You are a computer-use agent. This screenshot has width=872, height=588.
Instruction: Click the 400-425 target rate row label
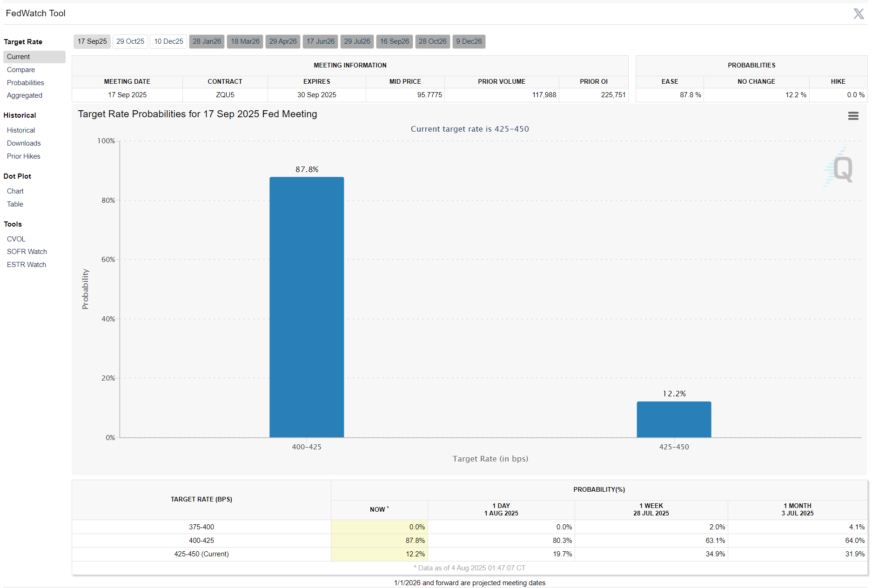tap(201, 541)
